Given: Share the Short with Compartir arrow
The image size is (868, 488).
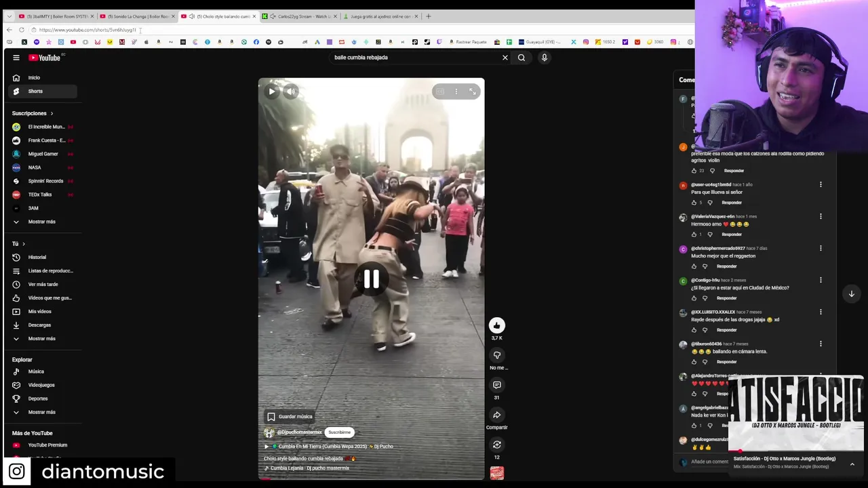Looking at the screenshot, I should 497,415.
